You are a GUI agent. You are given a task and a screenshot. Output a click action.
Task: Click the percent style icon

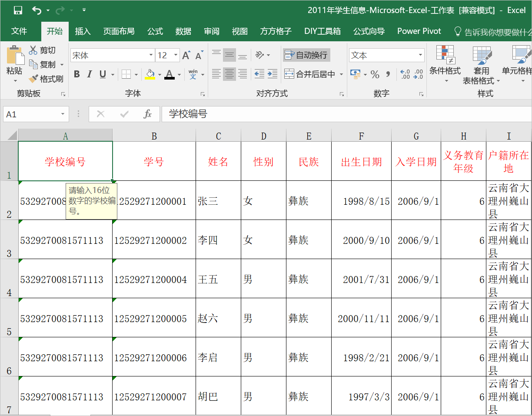click(x=375, y=74)
